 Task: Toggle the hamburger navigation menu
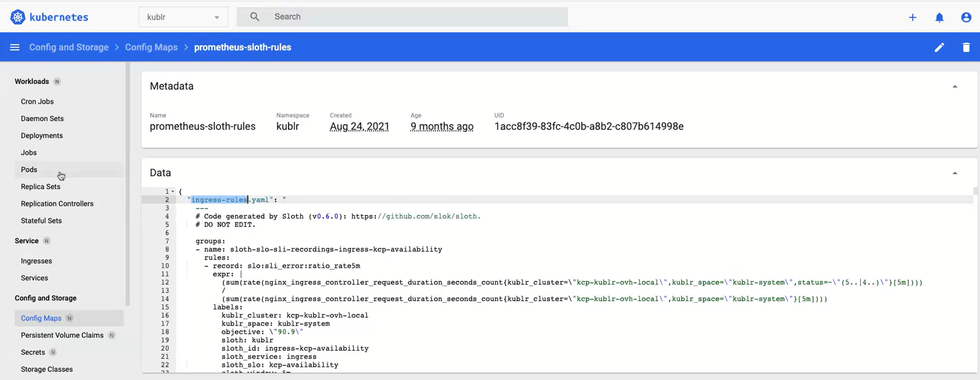15,47
